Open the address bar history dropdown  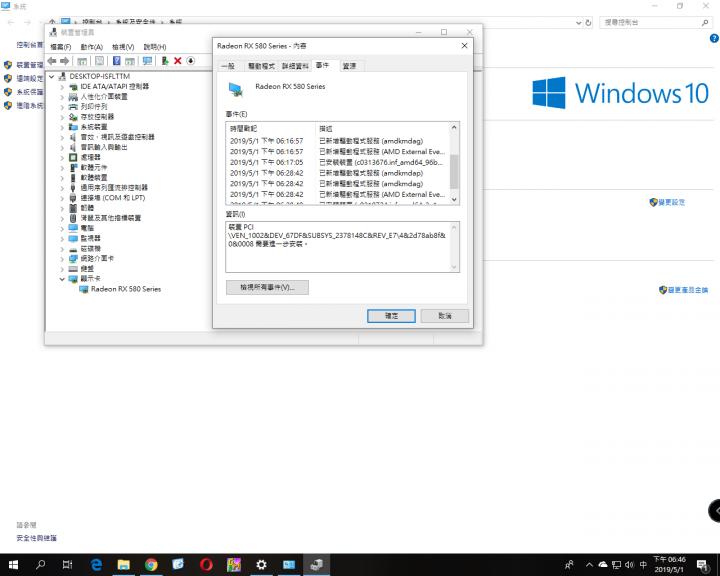point(579,23)
